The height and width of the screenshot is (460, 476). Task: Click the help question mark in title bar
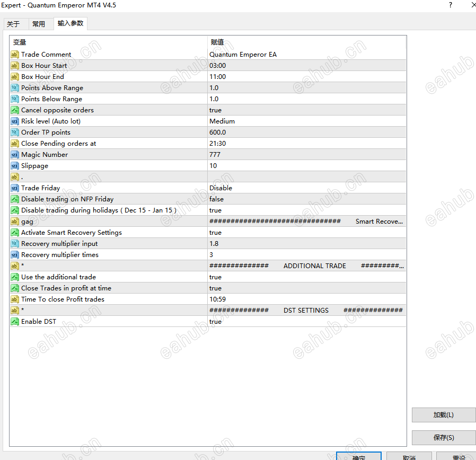(451, 5)
